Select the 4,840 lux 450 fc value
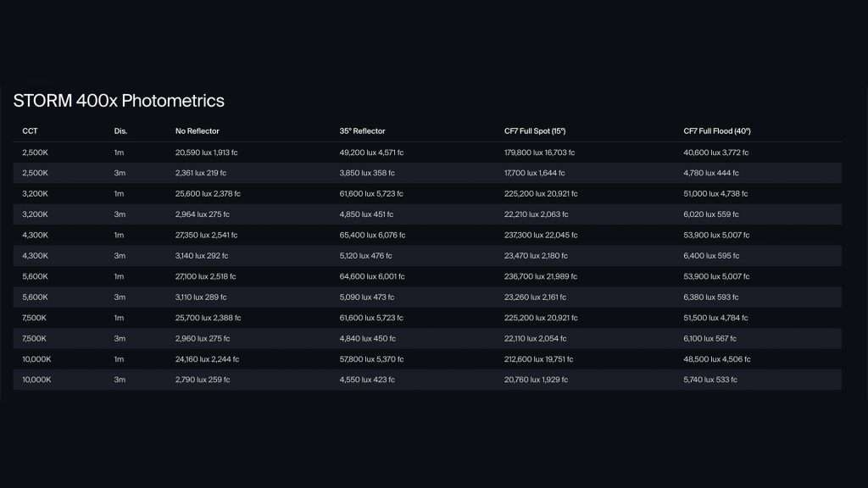Screen dimensions: 868x488 [x=367, y=338]
